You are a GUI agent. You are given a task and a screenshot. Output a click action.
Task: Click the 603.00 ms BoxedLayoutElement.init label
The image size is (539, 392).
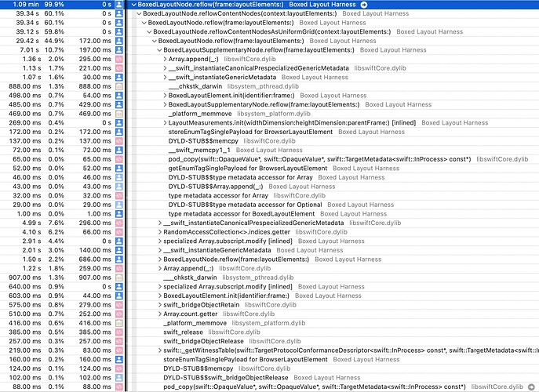[x=226, y=296]
